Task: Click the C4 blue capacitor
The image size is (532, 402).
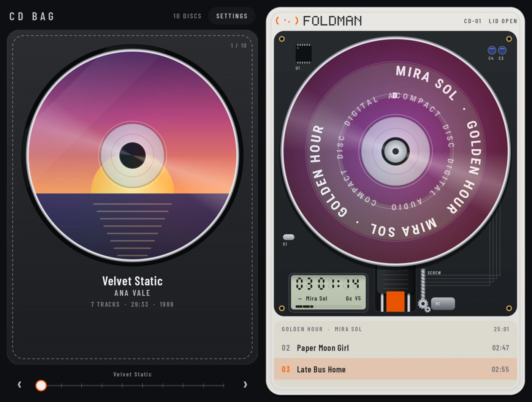Action: [x=492, y=50]
